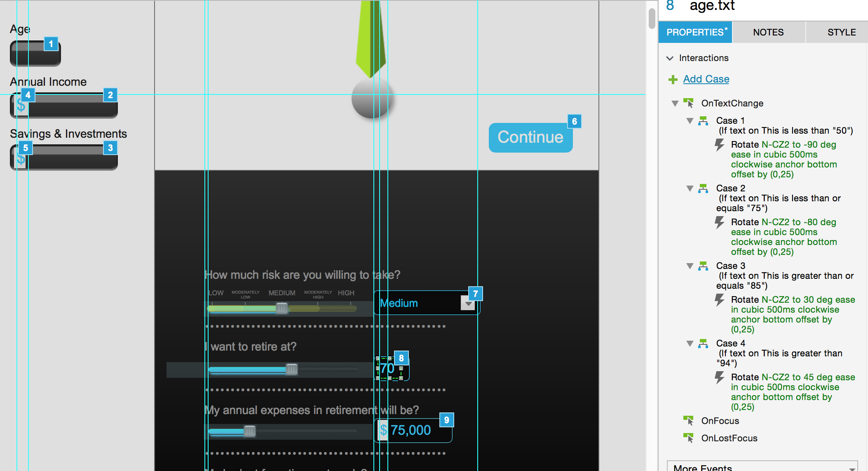The image size is (868, 471).
Task: Click the Case 1 condition tree icon
Action: [703, 121]
